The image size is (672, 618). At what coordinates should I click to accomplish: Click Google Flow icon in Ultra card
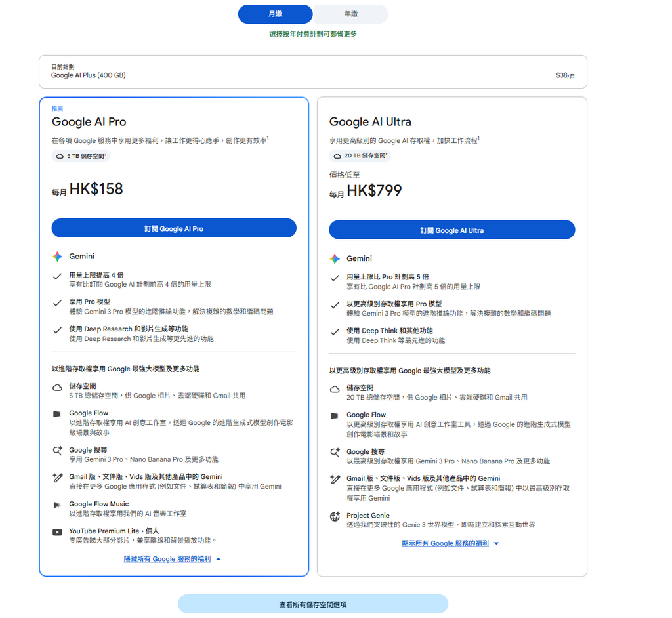coord(334,416)
